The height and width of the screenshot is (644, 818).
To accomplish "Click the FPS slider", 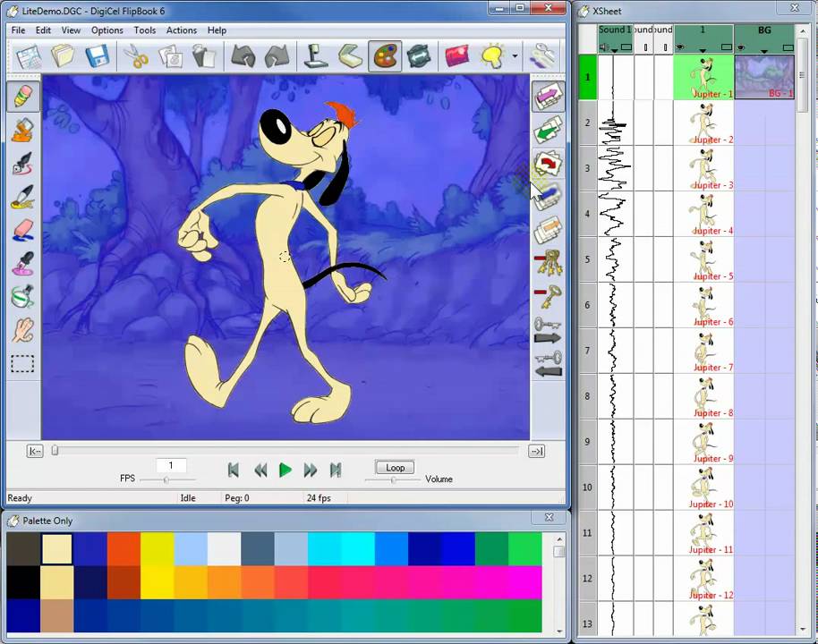I will [x=167, y=479].
